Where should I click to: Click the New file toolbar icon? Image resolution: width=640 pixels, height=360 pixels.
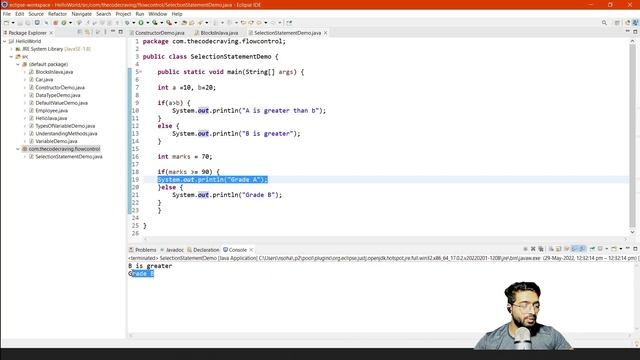(7, 23)
